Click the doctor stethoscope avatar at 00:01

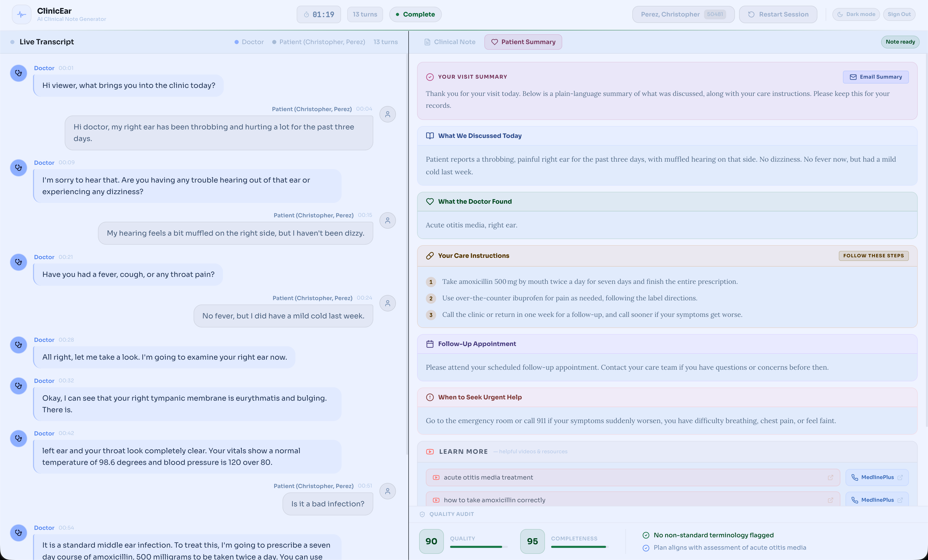pyautogui.click(x=19, y=73)
